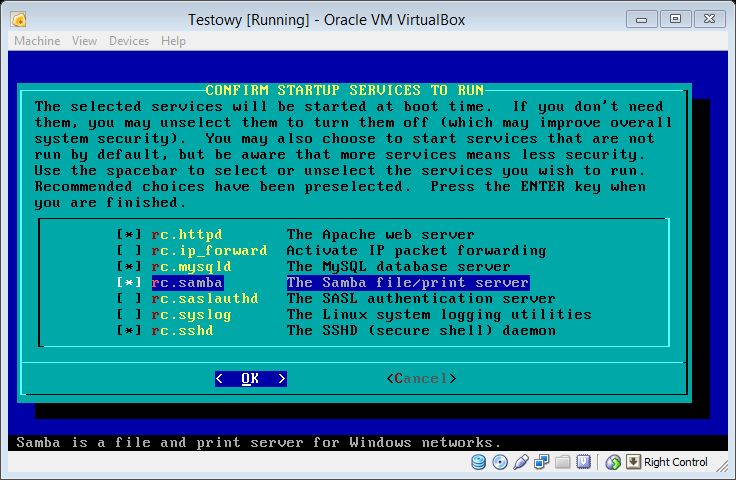The height and width of the screenshot is (480, 736).
Task: Open the Devices menu
Action: (129, 41)
